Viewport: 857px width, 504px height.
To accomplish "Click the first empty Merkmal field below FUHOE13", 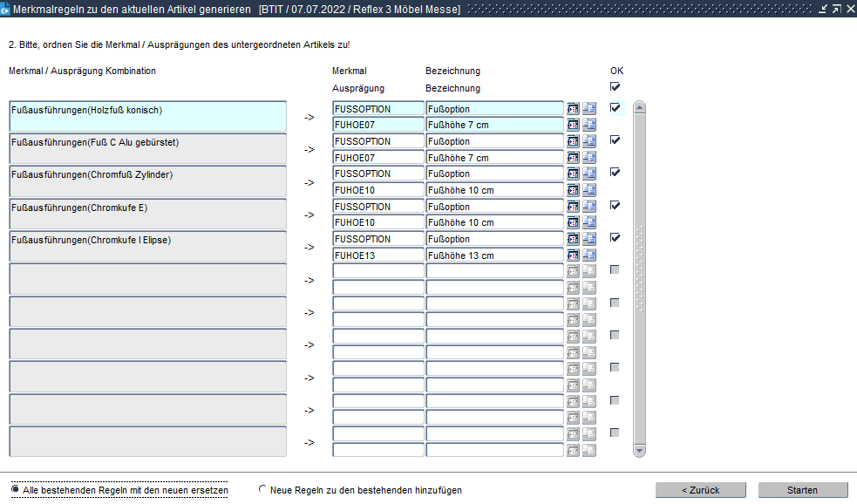I will 377,271.
